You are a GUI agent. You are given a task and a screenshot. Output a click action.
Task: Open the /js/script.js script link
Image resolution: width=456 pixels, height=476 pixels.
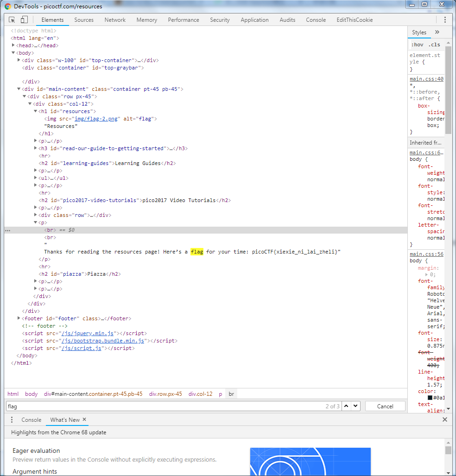82,348
